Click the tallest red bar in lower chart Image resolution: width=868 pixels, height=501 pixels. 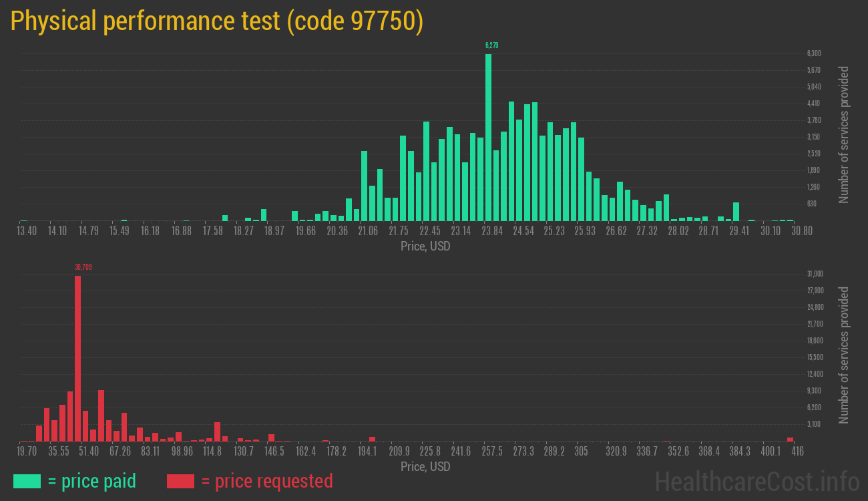[x=77, y=358]
